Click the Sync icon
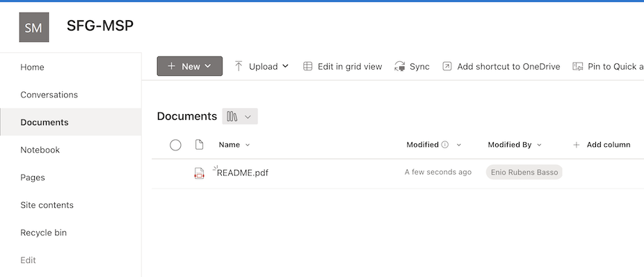This screenshot has height=277, width=644. click(400, 66)
